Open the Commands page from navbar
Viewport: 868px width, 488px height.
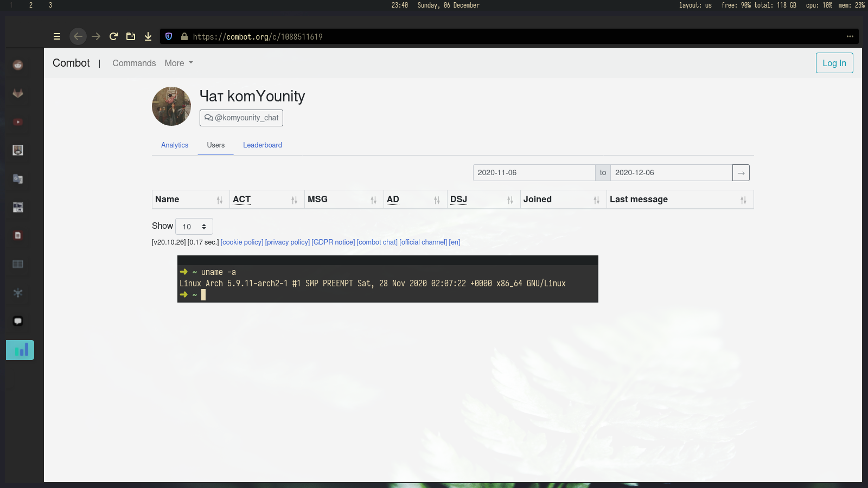[134, 63]
